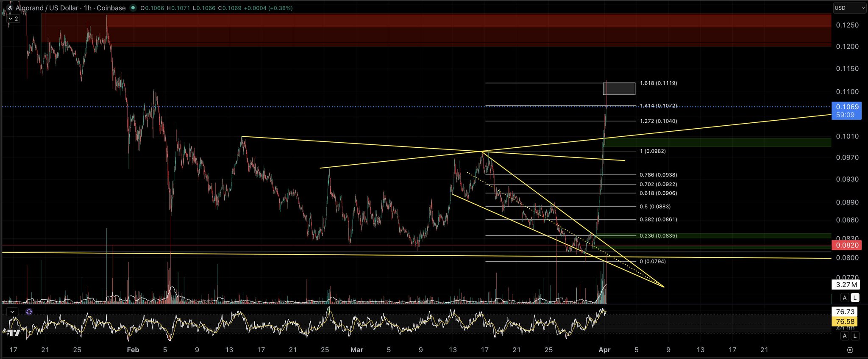Select the grey box at 1.618 Fib level

pos(619,89)
